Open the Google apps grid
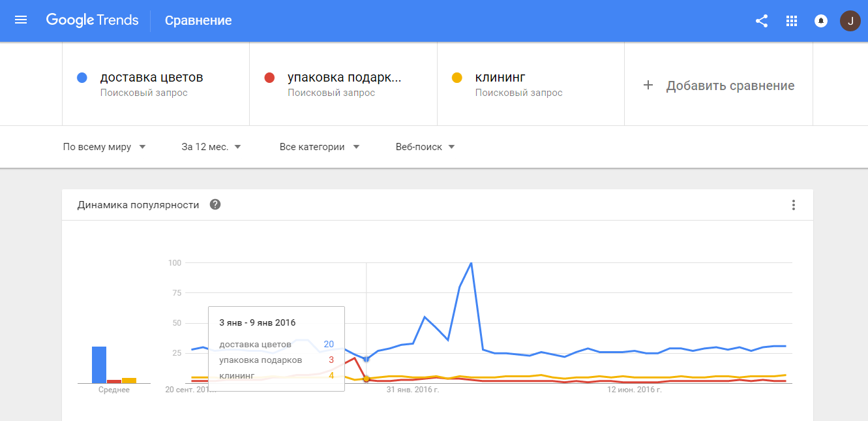This screenshot has height=421, width=868. pos(791,20)
